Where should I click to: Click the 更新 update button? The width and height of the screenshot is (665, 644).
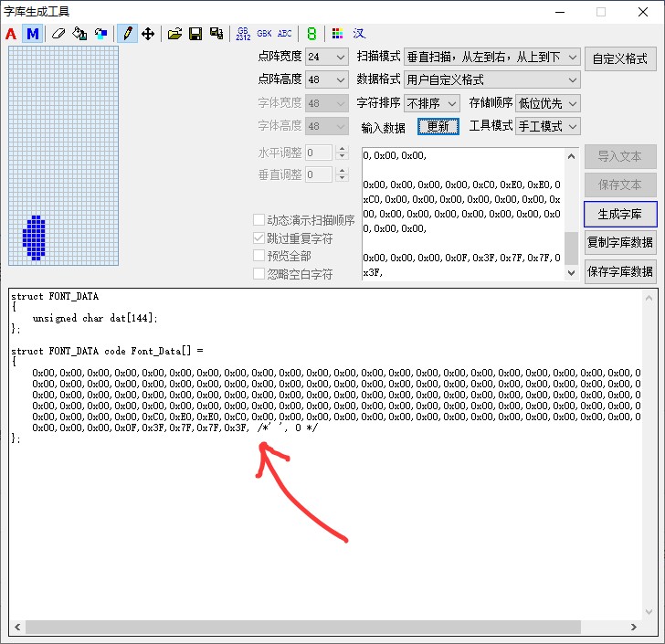point(438,126)
